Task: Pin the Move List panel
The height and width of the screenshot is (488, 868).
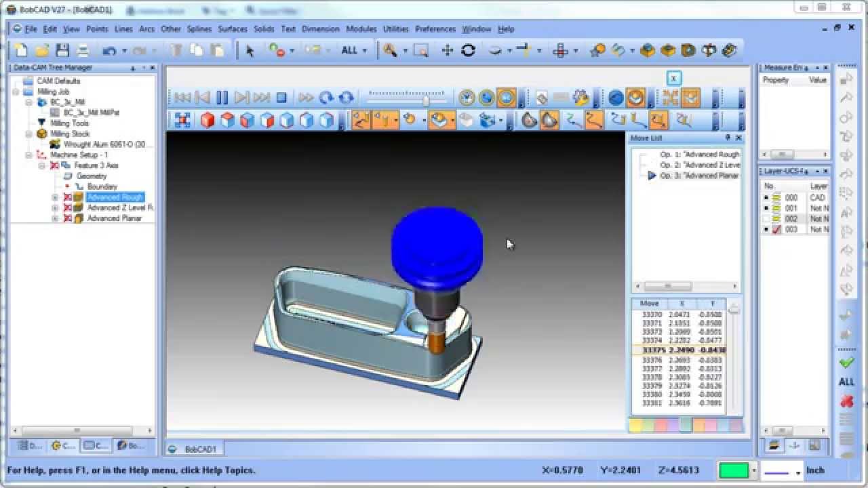Action: tap(728, 138)
